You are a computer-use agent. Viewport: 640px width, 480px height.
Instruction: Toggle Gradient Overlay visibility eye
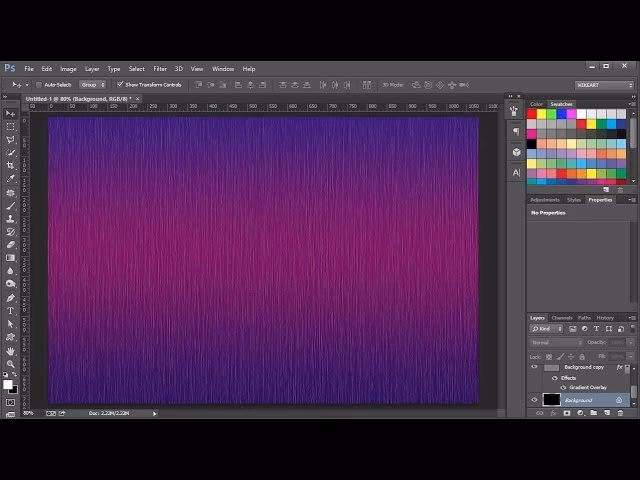pyautogui.click(x=563, y=387)
